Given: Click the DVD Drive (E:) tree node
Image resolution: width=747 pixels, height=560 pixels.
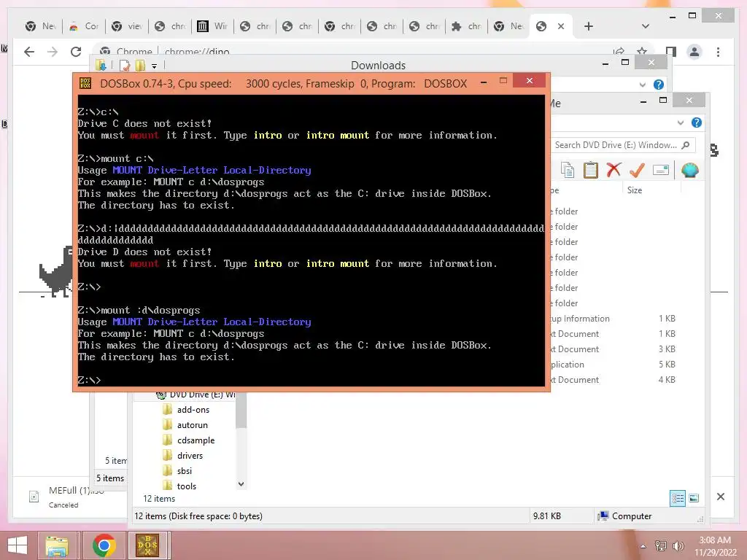Looking at the screenshot, I should (x=196, y=394).
